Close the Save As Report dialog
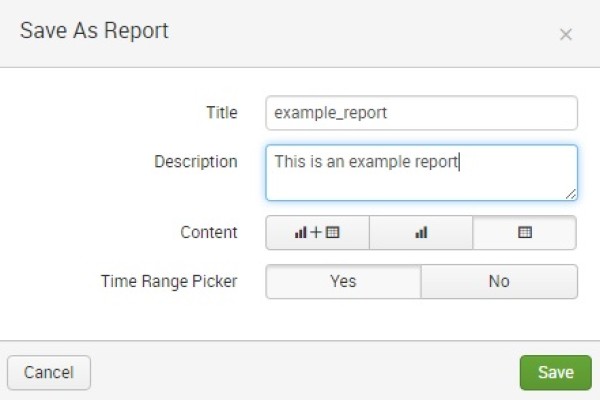The width and height of the screenshot is (600, 400). 565,35
